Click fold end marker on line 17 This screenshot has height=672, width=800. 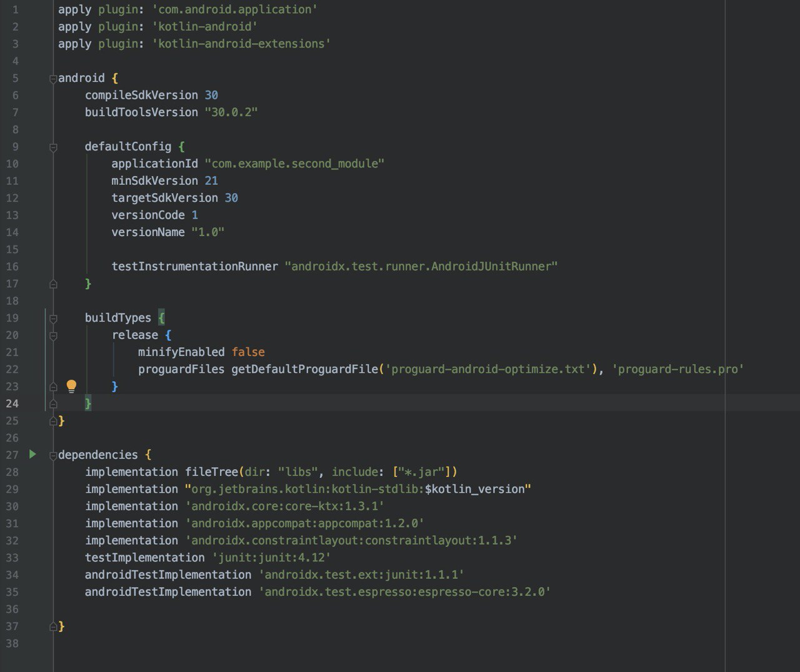(x=53, y=284)
